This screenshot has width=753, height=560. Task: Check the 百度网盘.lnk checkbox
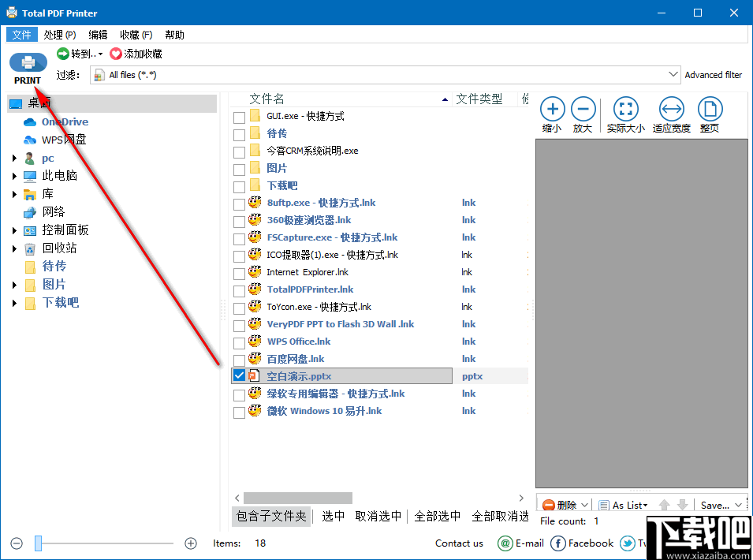pos(239,358)
